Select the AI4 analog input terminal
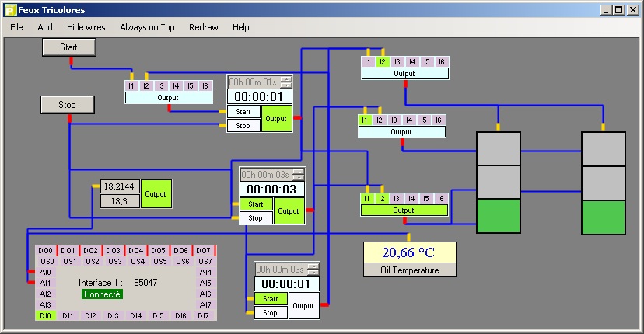 coord(205,273)
